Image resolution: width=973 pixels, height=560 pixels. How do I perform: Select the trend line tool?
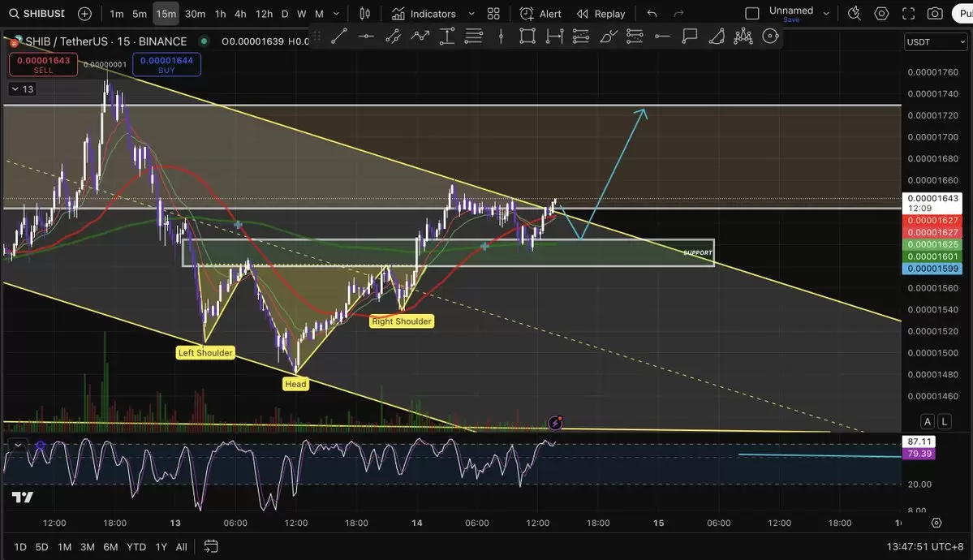(339, 37)
